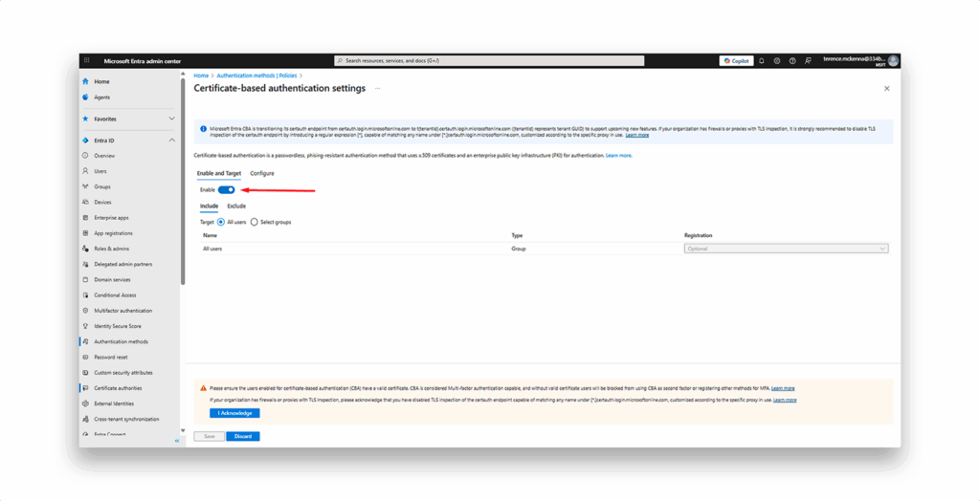The height and width of the screenshot is (501, 980).
Task: Close the settings pane with X
Action: pos(886,89)
